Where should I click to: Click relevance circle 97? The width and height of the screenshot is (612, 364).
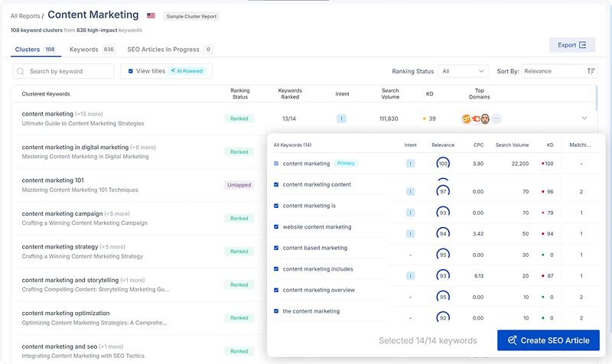tap(443, 191)
